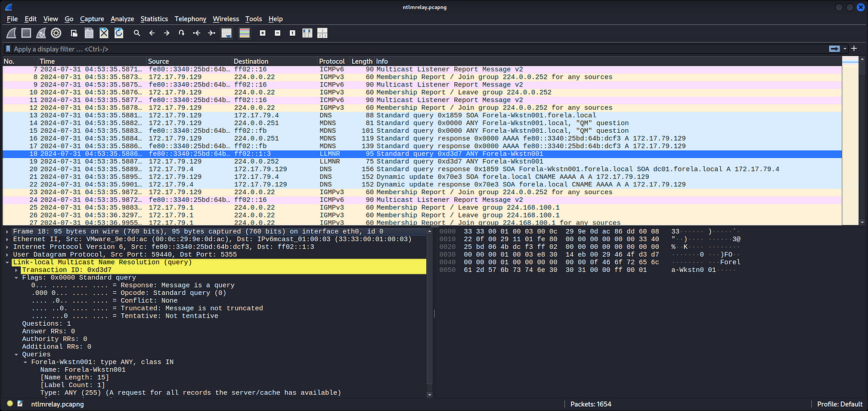Image resolution: width=868 pixels, height=411 pixels.
Task: Click the Protocol column header
Action: [x=332, y=61]
